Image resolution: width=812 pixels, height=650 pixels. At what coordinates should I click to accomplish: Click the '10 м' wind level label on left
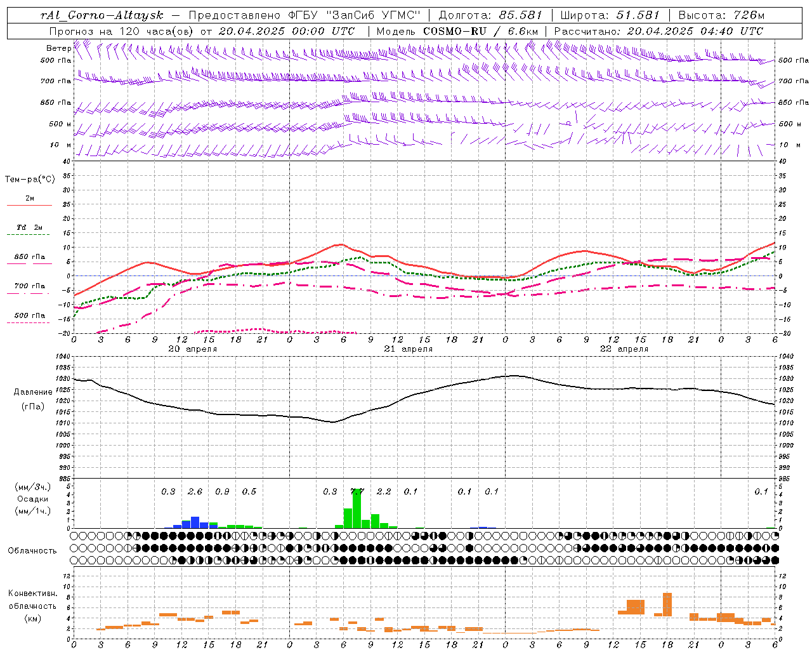60,145
